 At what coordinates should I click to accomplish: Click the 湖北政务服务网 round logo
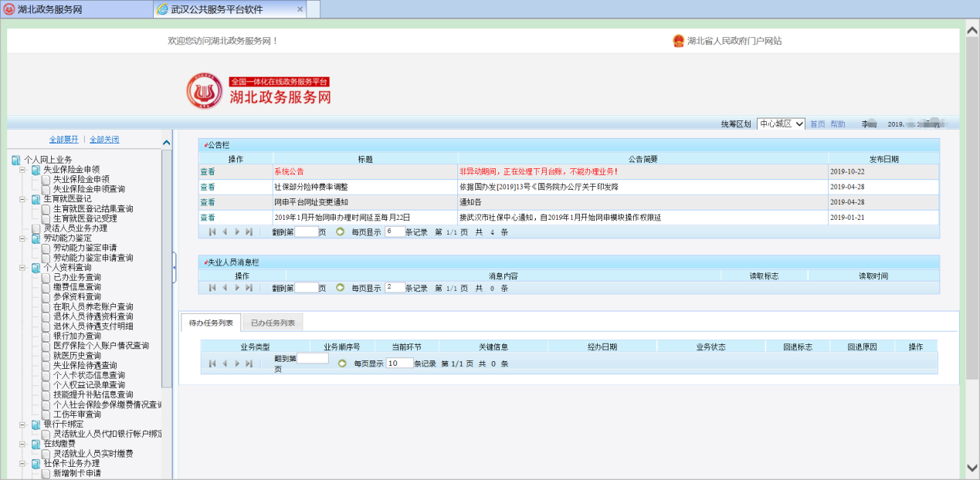pos(204,90)
